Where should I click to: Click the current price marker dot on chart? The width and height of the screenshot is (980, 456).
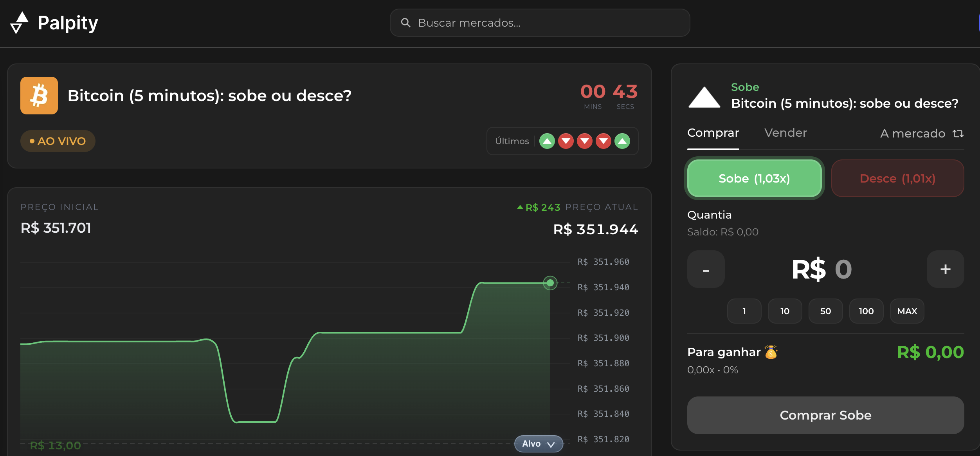550,282
